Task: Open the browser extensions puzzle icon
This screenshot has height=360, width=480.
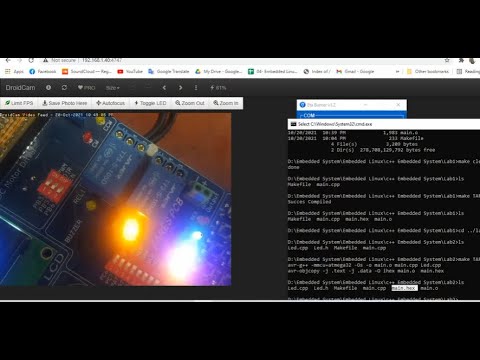Action: (x=461, y=61)
